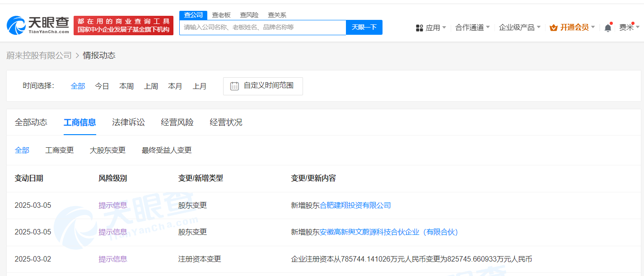
Task: Filter by 上月
Action: (x=200, y=86)
